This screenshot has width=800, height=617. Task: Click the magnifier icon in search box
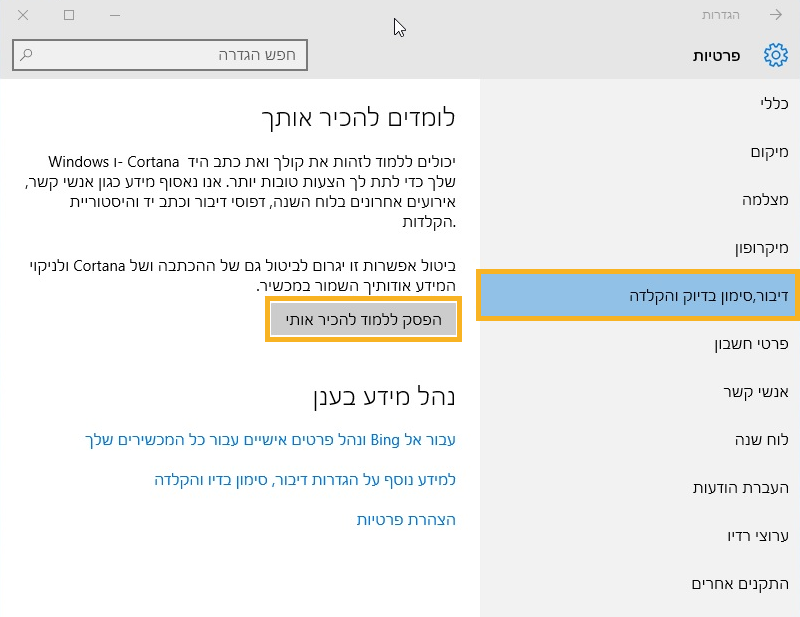27,55
